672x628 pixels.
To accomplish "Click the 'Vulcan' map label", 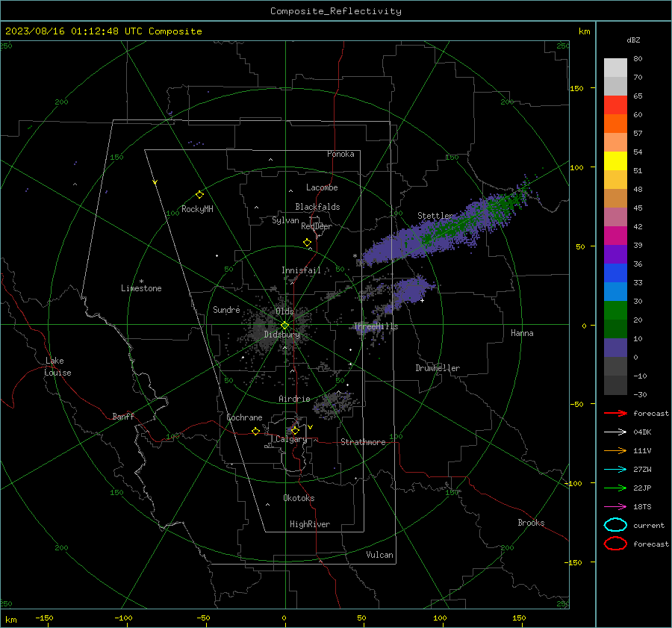I will click(x=380, y=555).
